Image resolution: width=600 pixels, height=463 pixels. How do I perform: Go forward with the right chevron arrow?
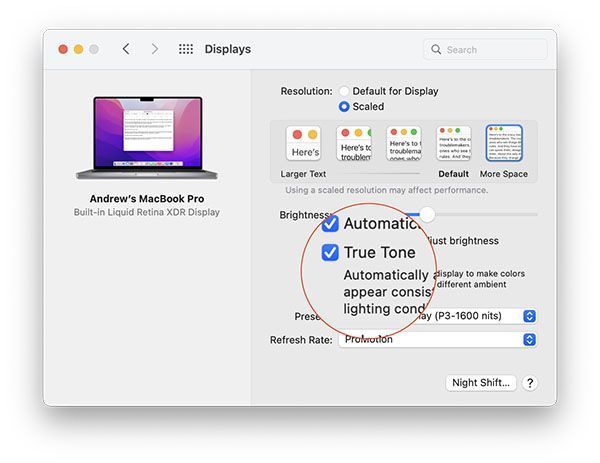pos(155,49)
